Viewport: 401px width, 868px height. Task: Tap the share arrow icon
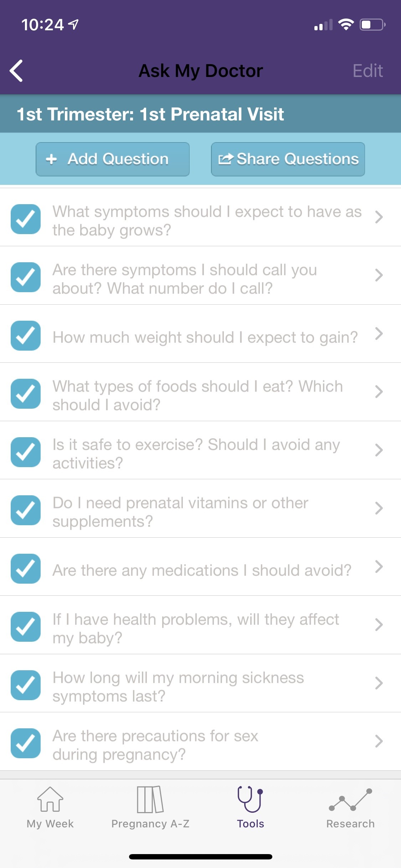click(226, 159)
